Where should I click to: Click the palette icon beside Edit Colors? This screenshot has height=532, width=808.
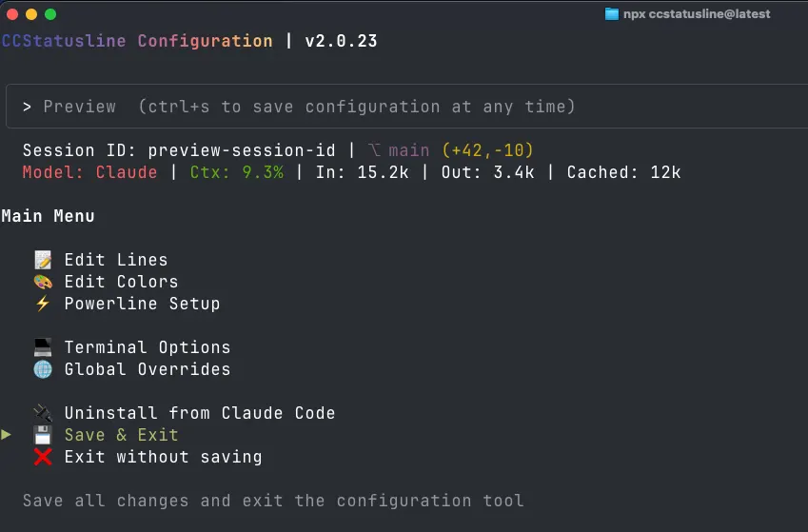pyautogui.click(x=43, y=282)
